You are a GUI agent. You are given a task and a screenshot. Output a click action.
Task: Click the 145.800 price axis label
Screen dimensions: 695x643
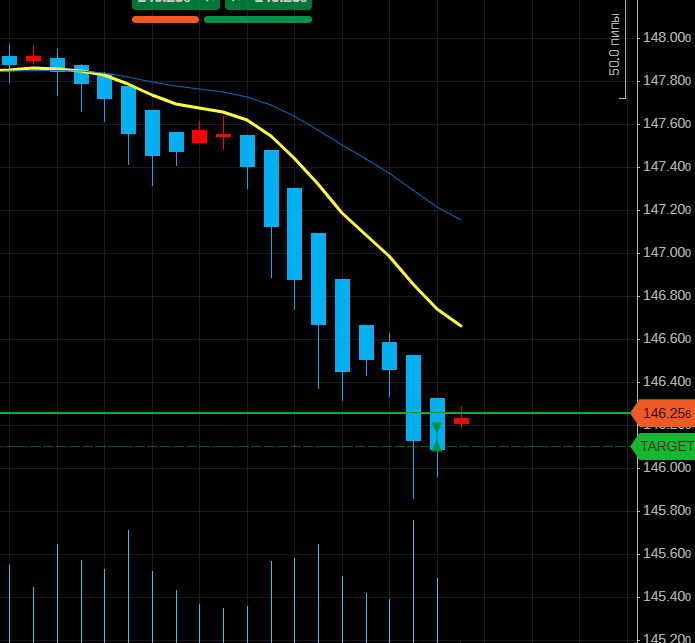coord(667,511)
